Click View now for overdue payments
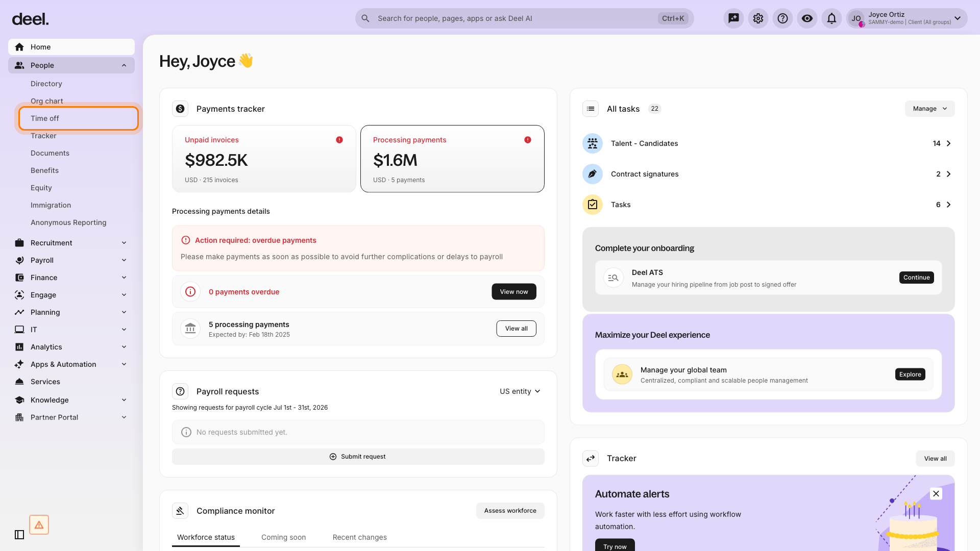This screenshot has width=980, height=551. click(x=514, y=292)
